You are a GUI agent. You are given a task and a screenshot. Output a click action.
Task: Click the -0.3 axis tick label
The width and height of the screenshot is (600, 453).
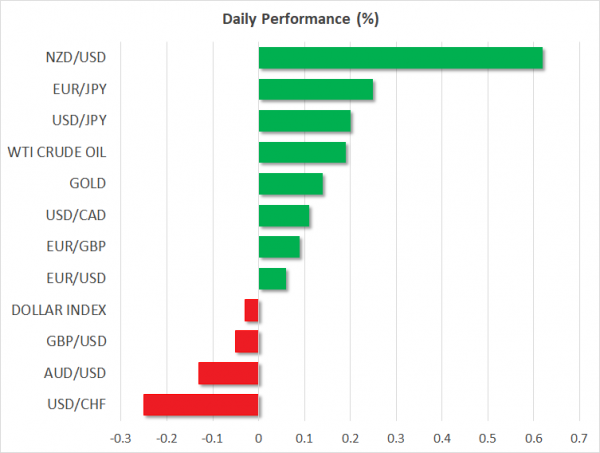(x=119, y=438)
